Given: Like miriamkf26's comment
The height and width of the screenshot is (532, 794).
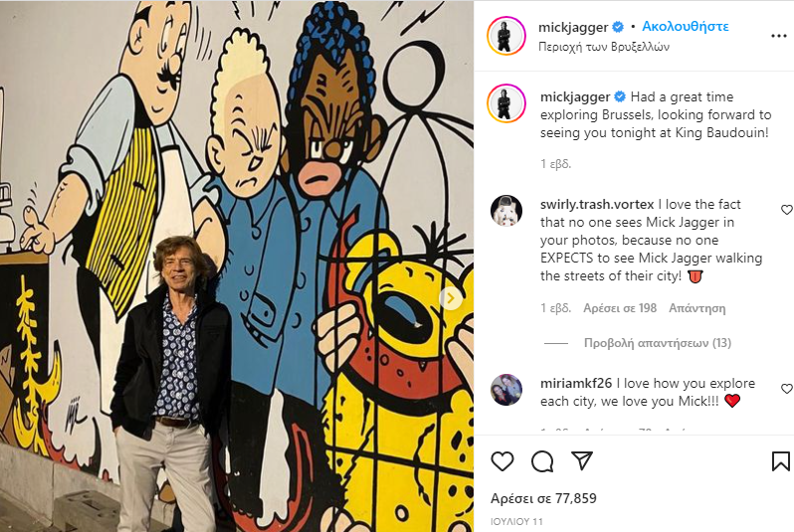Looking at the screenshot, I should tap(786, 389).
